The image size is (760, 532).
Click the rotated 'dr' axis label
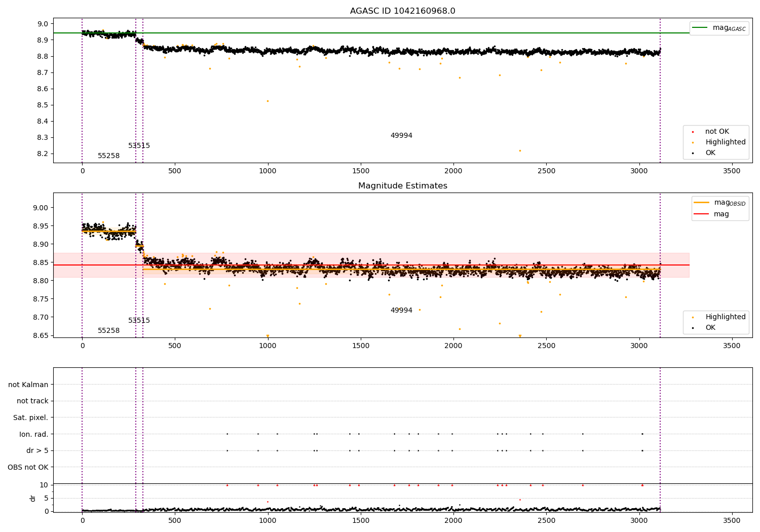(33, 498)
